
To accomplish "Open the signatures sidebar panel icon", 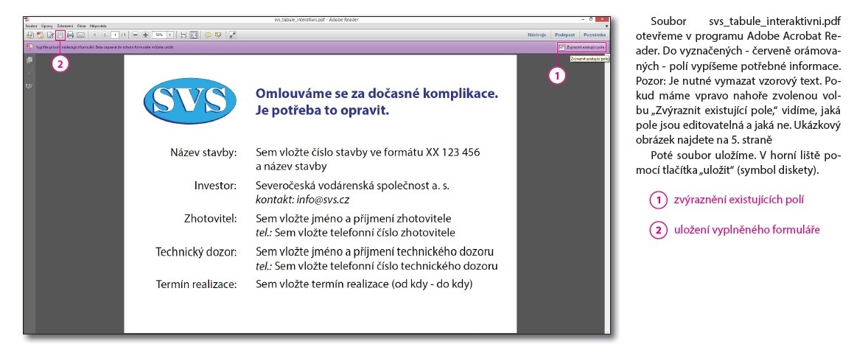I will [29, 85].
